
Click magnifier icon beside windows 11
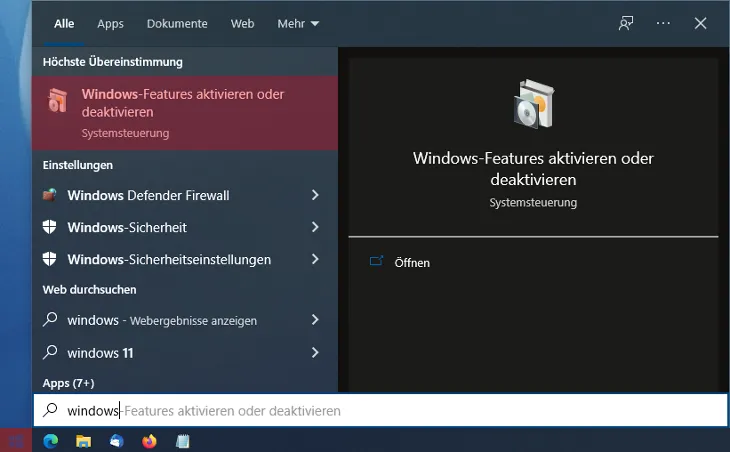(50, 352)
